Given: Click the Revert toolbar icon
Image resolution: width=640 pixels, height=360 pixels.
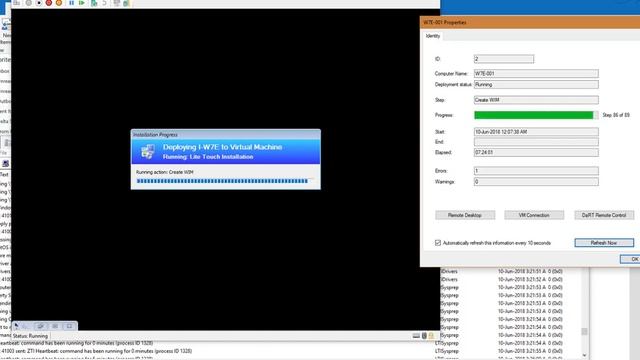Looking at the screenshot, I should click(104, 3).
